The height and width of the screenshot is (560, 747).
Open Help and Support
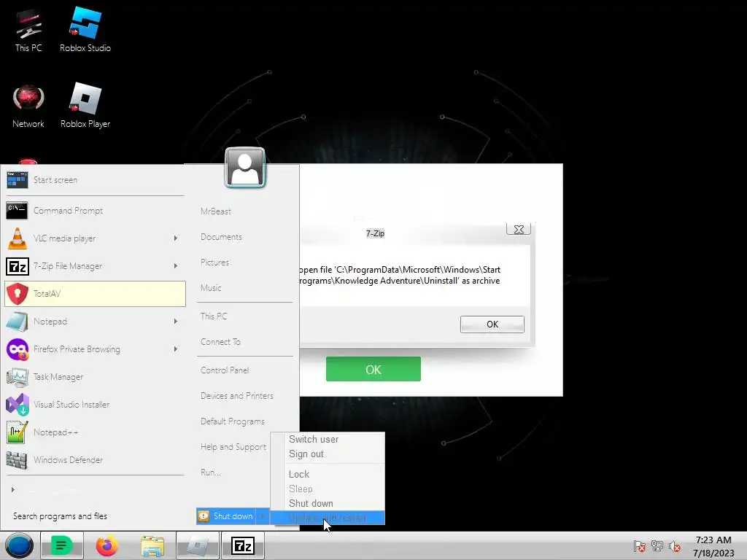click(233, 447)
